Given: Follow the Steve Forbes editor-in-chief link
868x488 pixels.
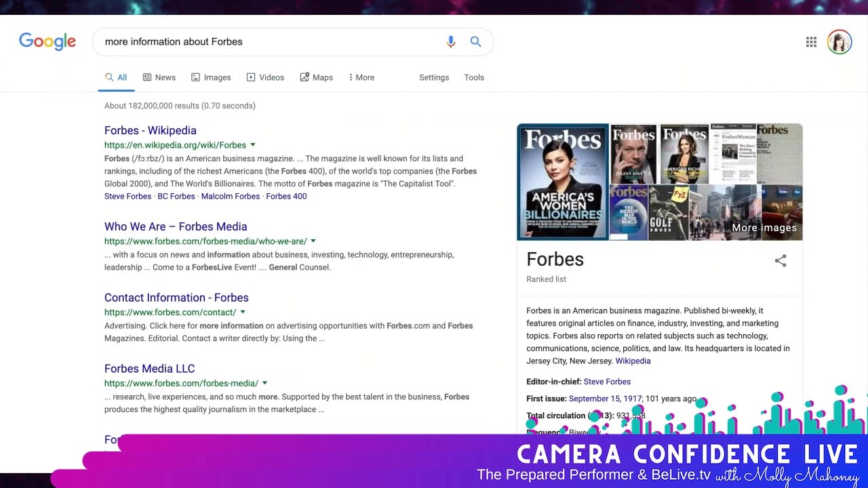Looking at the screenshot, I should [607, 382].
